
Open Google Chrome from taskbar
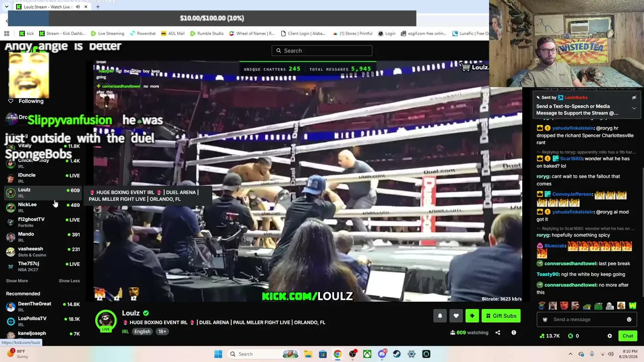tap(338, 354)
